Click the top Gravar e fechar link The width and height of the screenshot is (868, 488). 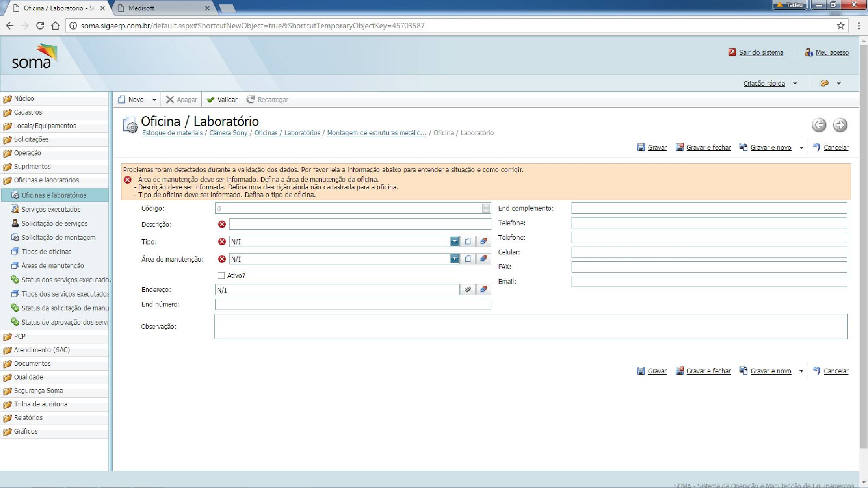[708, 148]
